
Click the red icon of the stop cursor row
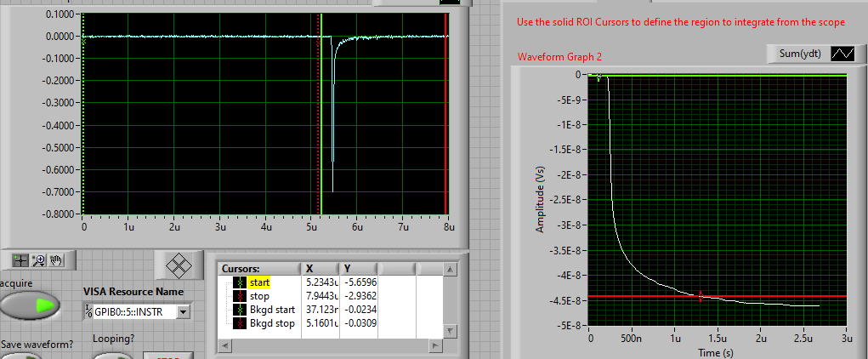[x=241, y=296]
